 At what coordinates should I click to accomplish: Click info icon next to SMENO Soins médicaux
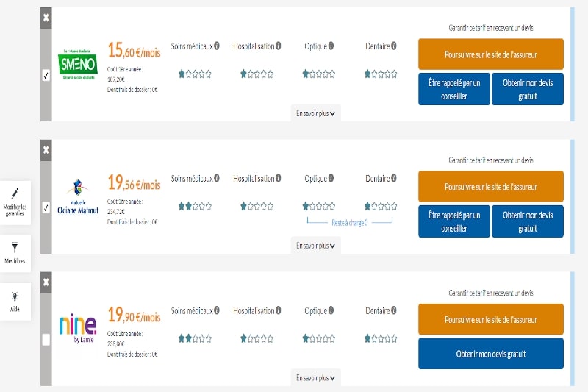pos(218,46)
